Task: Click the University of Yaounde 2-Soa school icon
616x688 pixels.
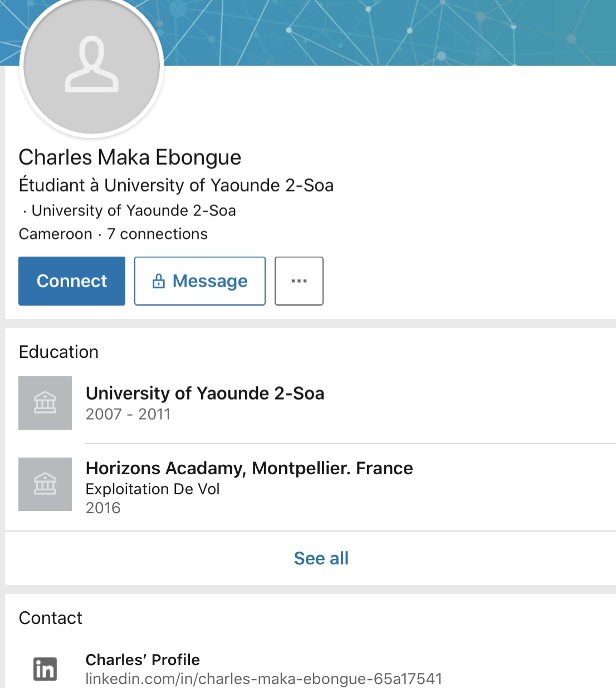Action: point(45,403)
